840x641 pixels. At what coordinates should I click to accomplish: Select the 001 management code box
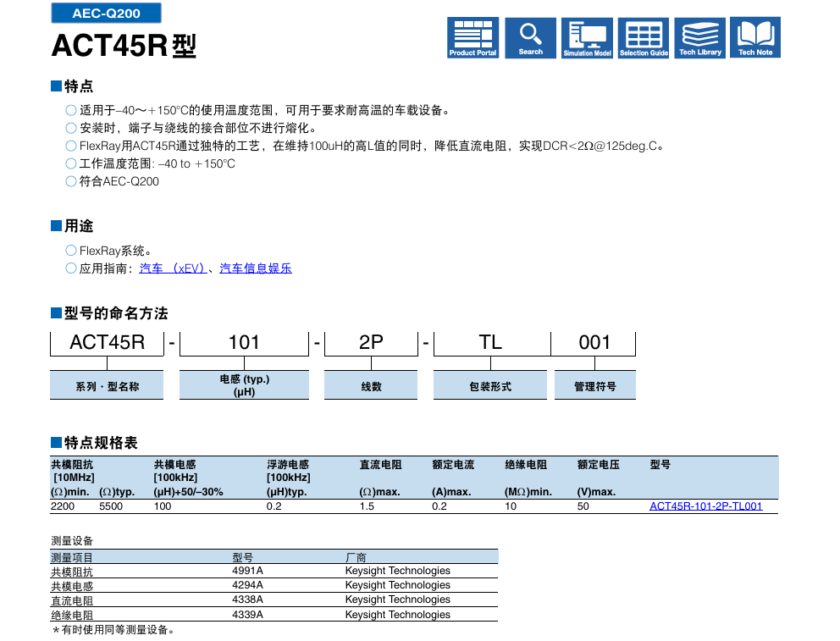pos(594,343)
